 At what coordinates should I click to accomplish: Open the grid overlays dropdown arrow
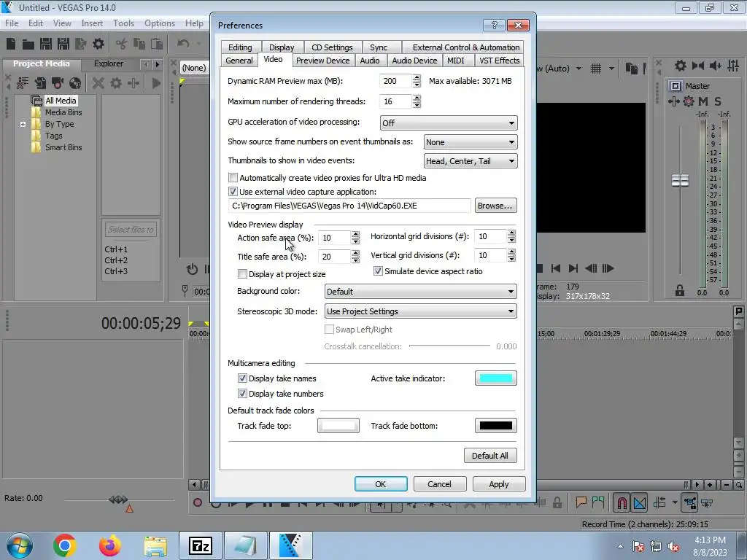point(611,69)
